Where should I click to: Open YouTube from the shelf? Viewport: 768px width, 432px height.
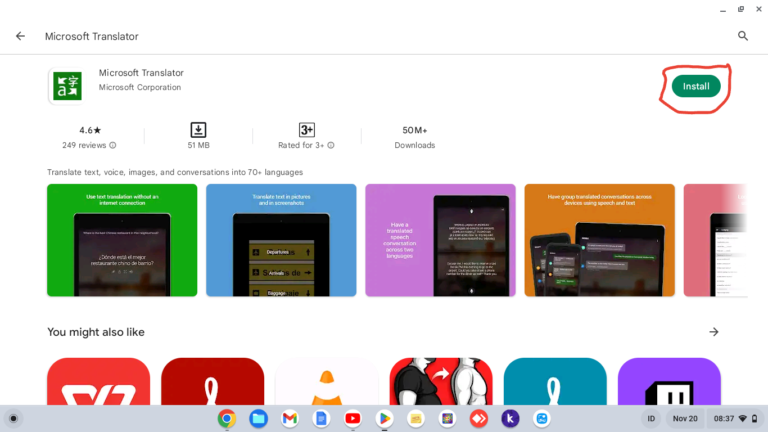coord(353,419)
